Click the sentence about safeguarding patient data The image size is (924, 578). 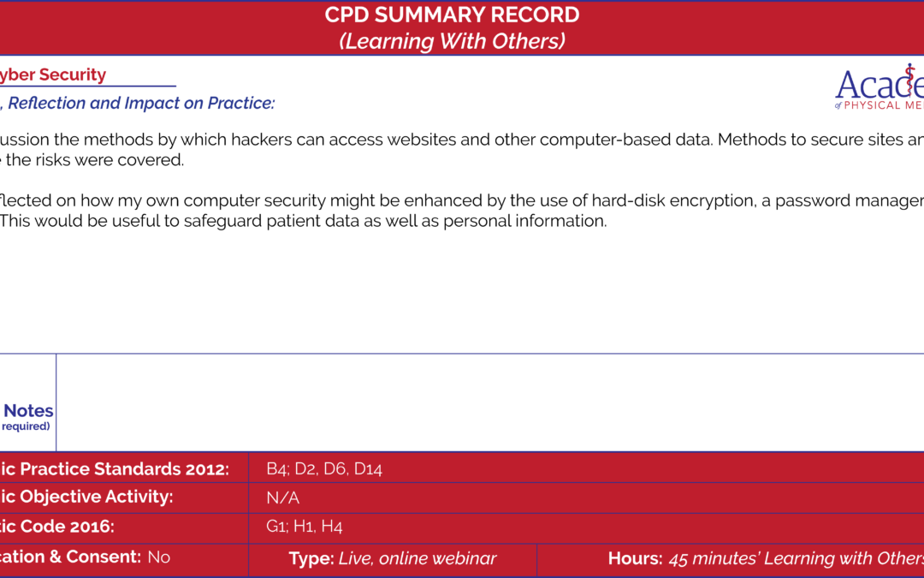[304, 221]
